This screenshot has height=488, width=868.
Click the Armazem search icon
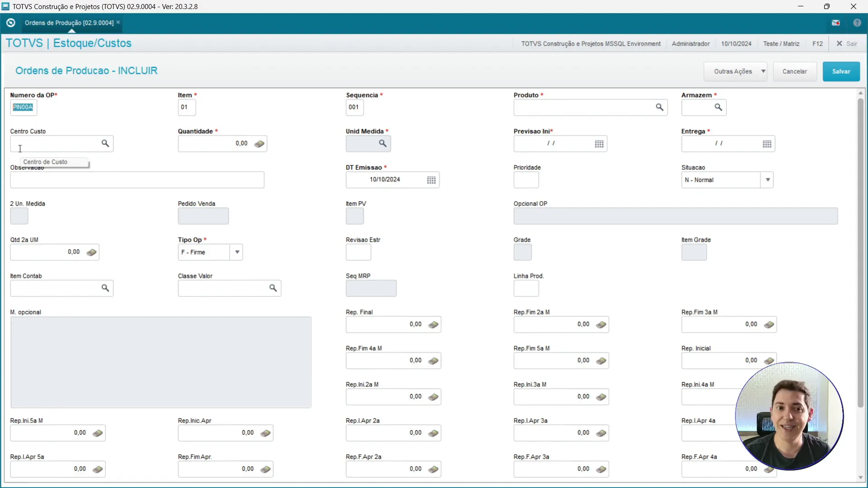click(718, 107)
